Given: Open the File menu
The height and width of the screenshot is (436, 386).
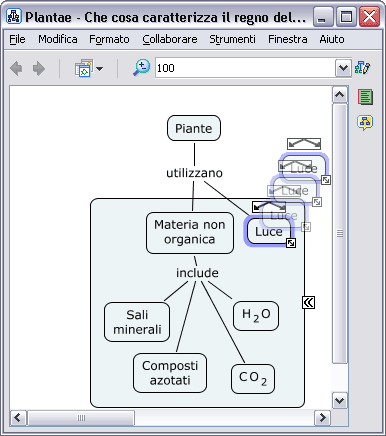Looking at the screenshot, I should click(x=17, y=39).
